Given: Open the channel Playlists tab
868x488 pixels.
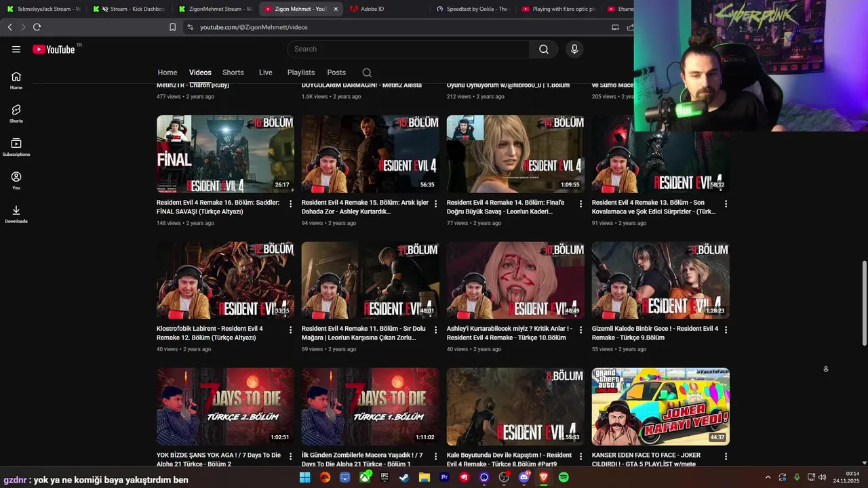Looking at the screenshot, I should [x=301, y=73].
